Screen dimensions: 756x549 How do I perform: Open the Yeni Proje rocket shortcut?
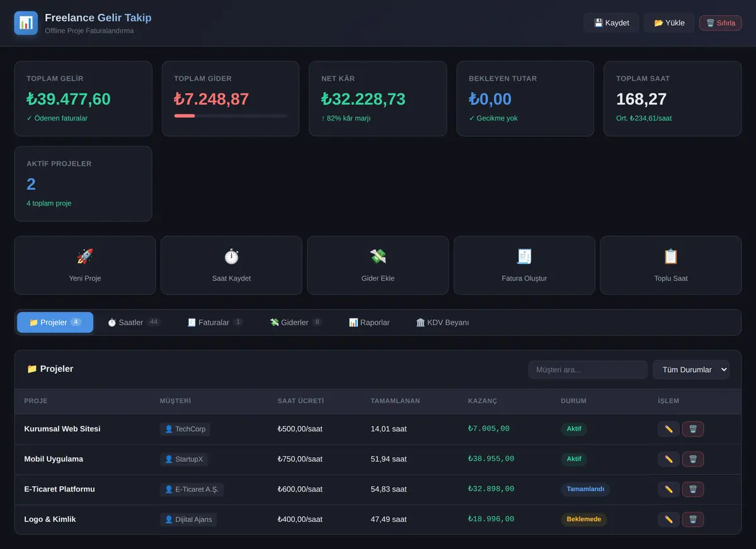(x=85, y=265)
